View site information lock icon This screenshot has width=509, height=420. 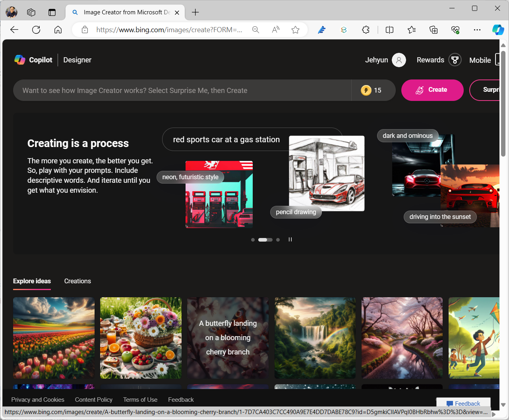coord(85,30)
